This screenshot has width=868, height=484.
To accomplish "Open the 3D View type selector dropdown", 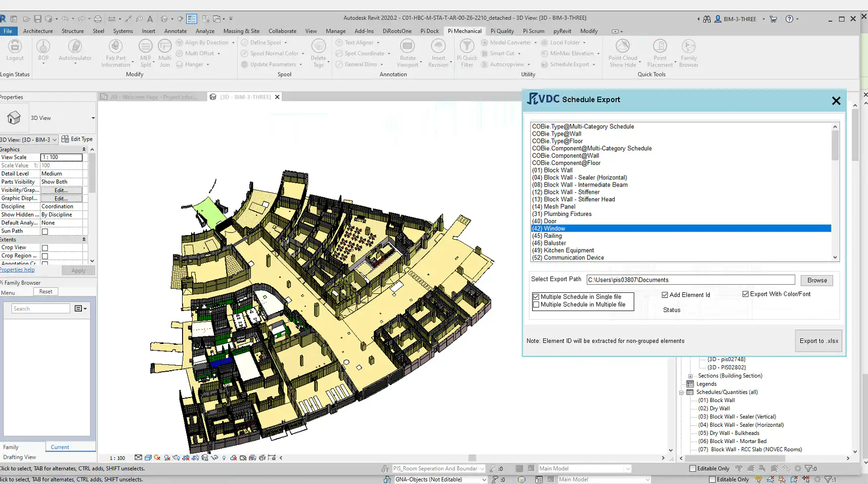I will pyautogui.click(x=93, y=118).
